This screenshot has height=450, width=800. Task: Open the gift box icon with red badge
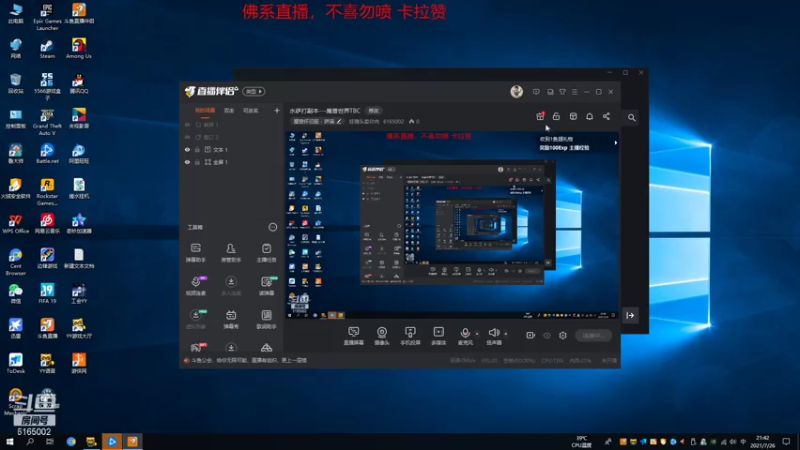[x=540, y=116]
